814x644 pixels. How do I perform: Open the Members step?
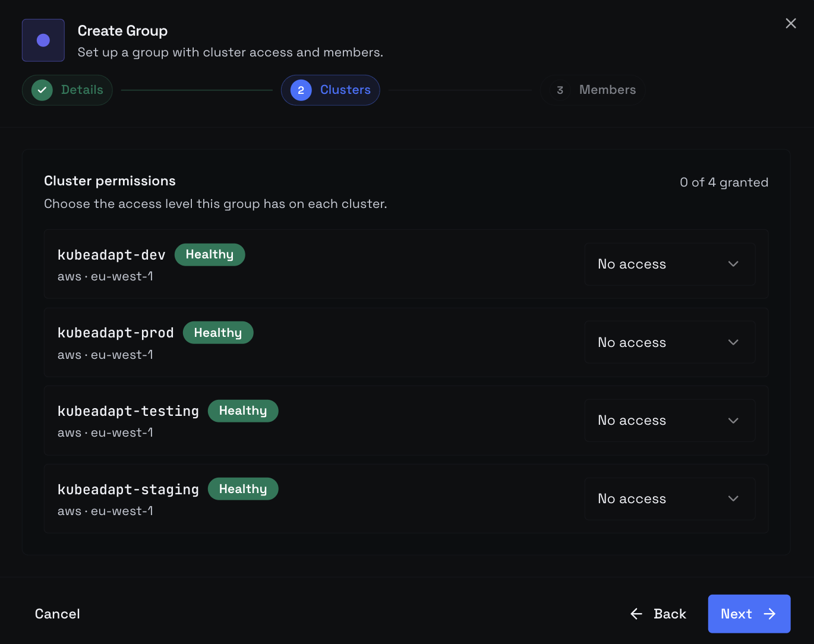click(x=592, y=90)
